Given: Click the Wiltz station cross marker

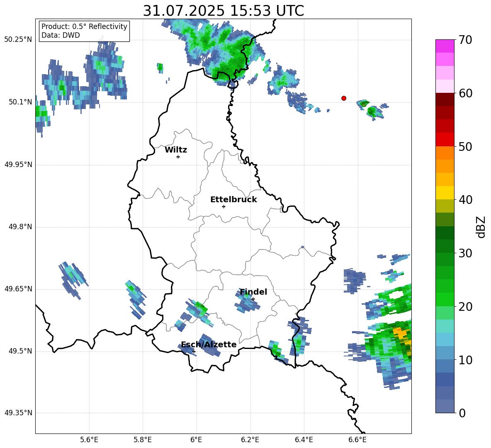Looking at the screenshot, I should point(178,157).
